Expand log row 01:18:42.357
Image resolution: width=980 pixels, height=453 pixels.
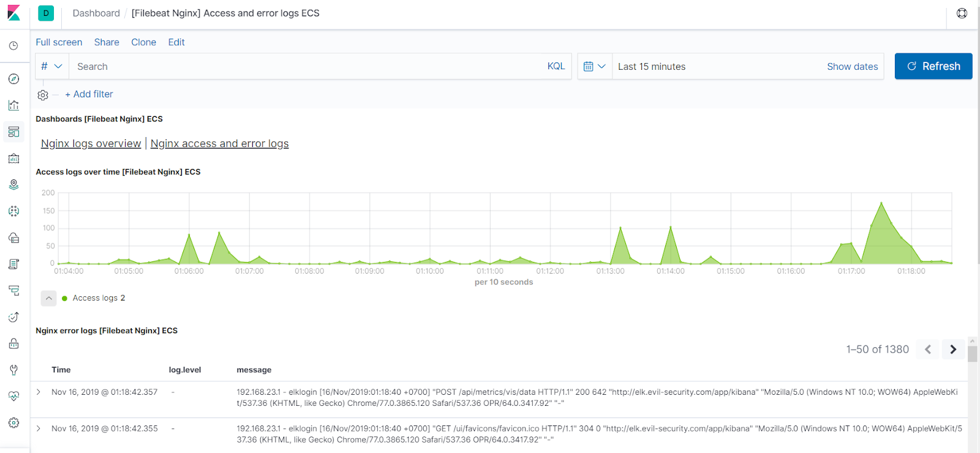click(39, 392)
